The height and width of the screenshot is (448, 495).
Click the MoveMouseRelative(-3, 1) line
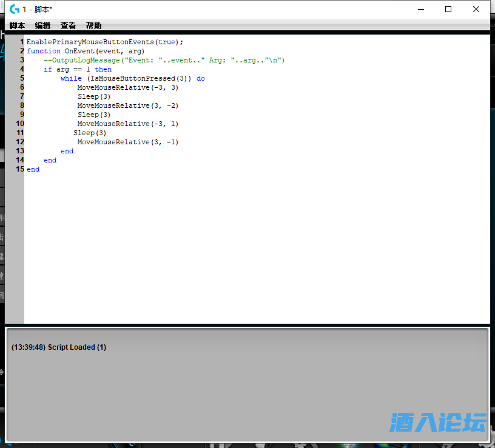click(127, 124)
